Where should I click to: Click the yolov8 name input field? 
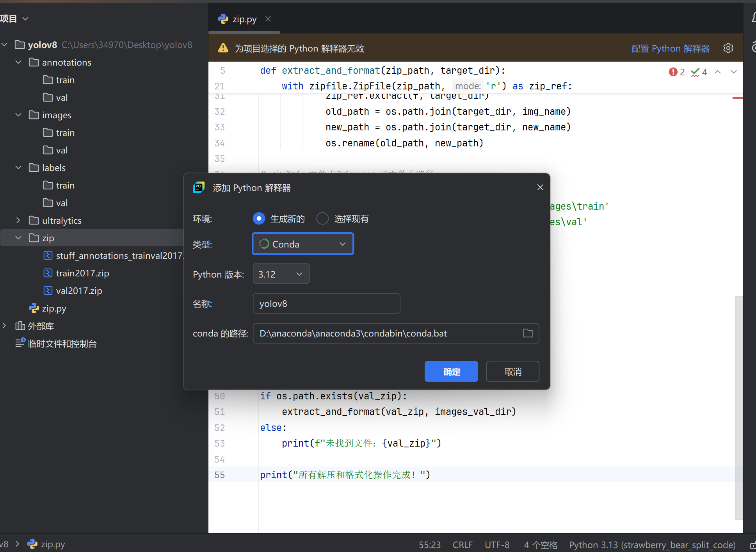326,303
